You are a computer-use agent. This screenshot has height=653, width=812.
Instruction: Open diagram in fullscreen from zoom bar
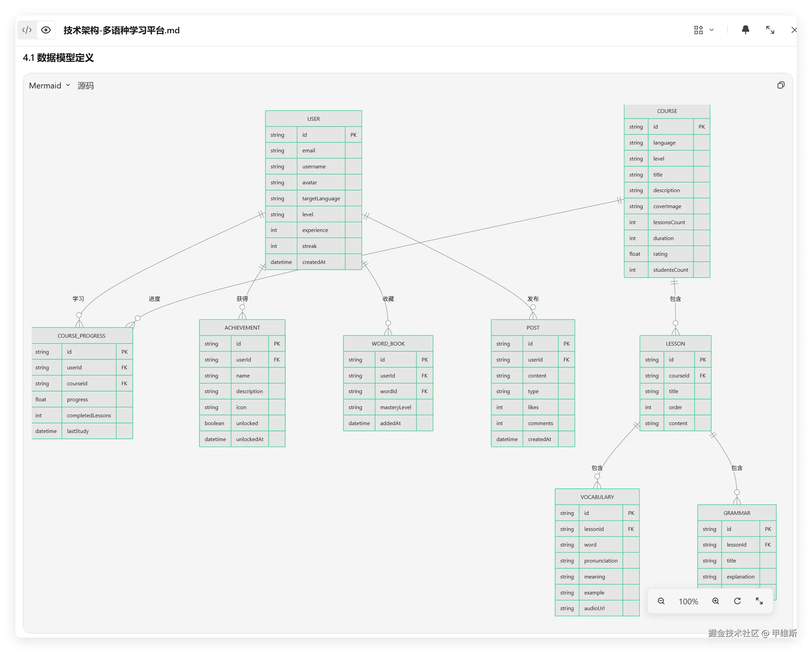pyautogui.click(x=759, y=601)
